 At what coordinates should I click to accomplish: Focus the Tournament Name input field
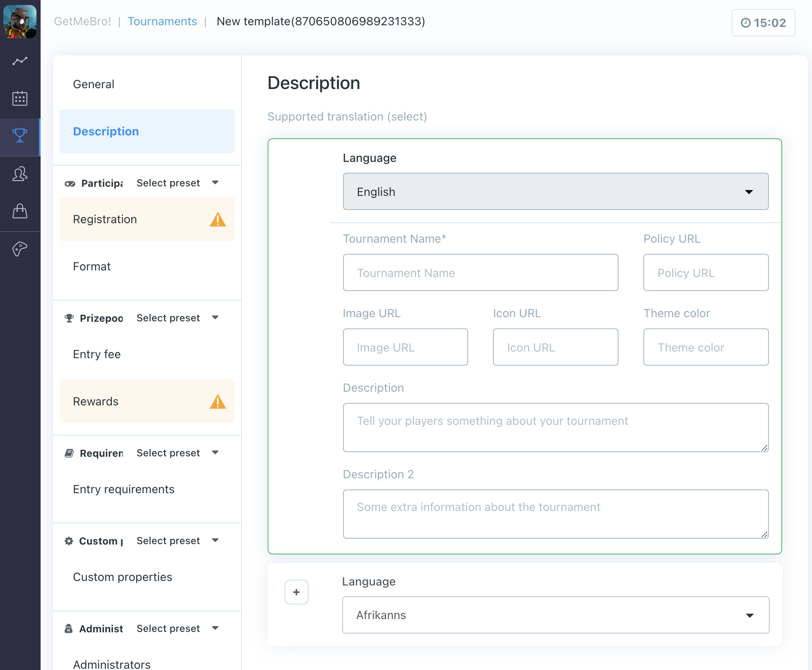[480, 273]
